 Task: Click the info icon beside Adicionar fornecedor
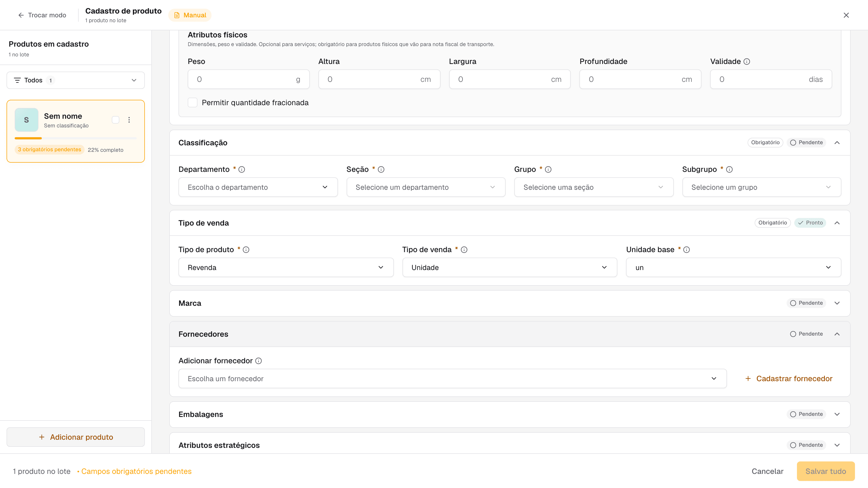click(259, 361)
